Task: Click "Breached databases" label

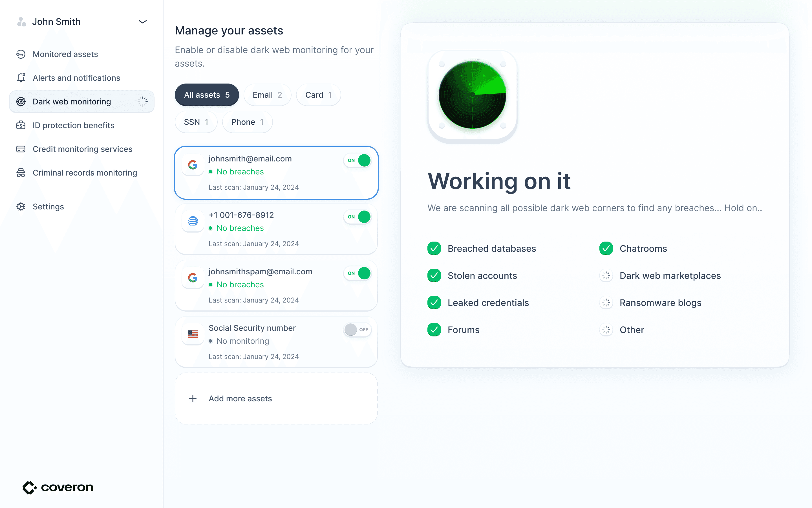Action: (491, 249)
